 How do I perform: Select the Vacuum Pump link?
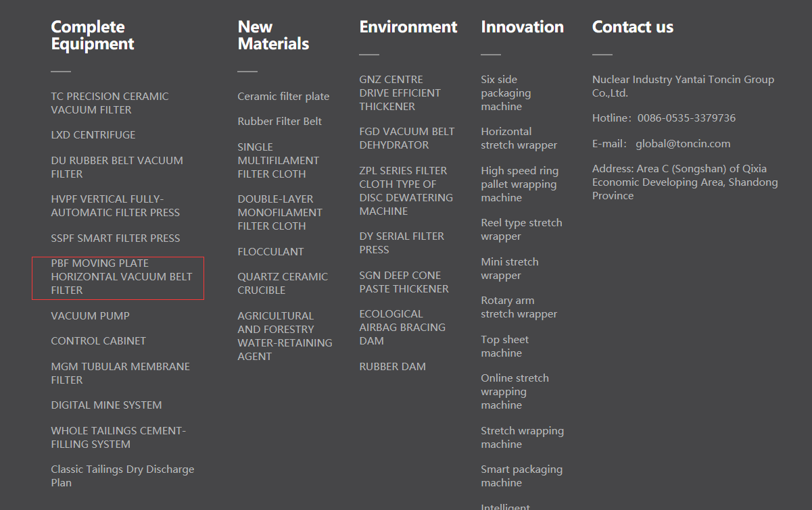point(90,316)
